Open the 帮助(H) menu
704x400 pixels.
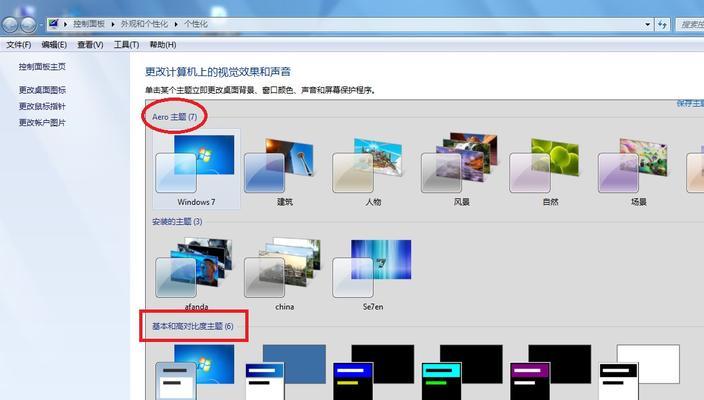click(x=163, y=45)
